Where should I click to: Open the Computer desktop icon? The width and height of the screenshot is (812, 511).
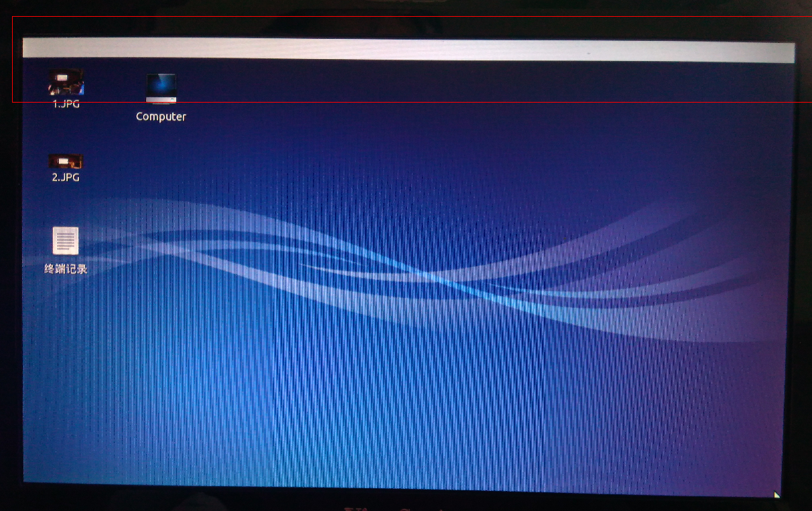(161, 89)
